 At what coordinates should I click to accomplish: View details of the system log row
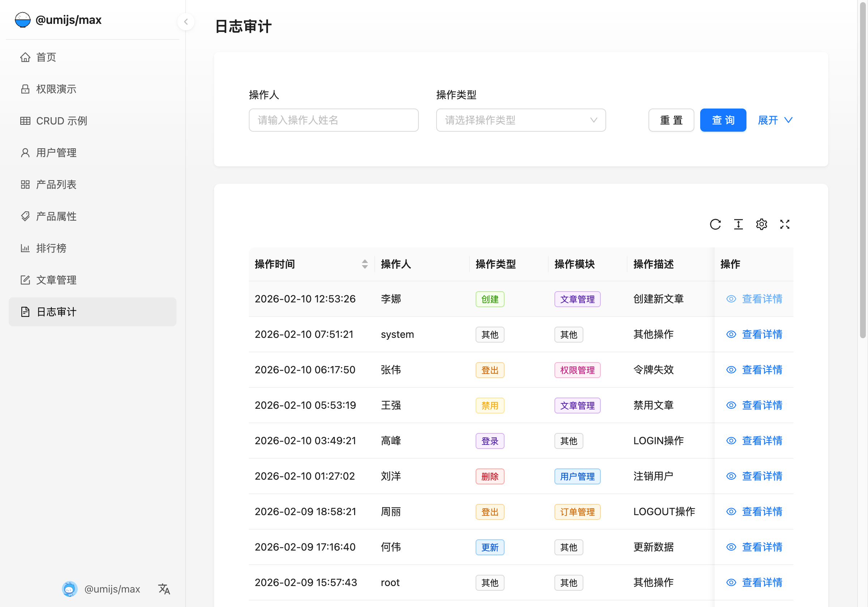click(x=761, y=334)
